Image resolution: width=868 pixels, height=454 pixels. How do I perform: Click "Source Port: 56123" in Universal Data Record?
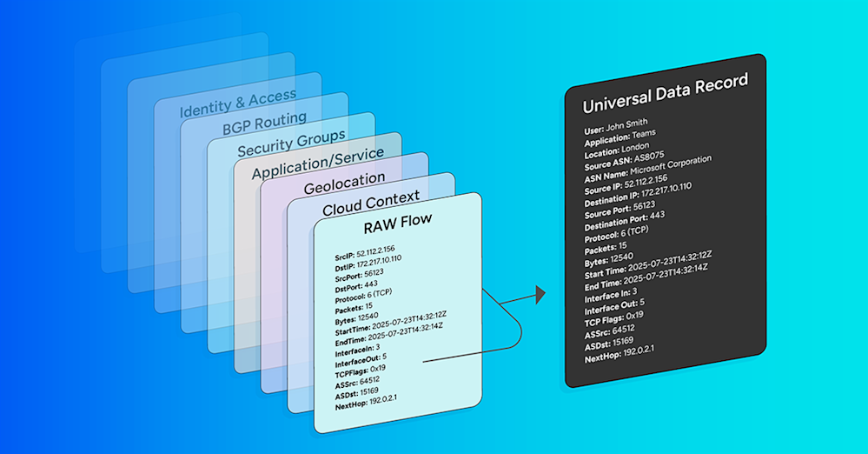click(x=620, y=210)
